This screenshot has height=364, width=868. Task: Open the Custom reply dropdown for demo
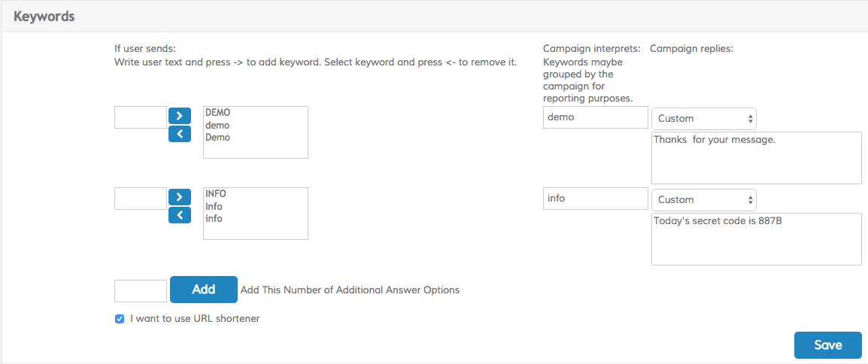[704, 118]
